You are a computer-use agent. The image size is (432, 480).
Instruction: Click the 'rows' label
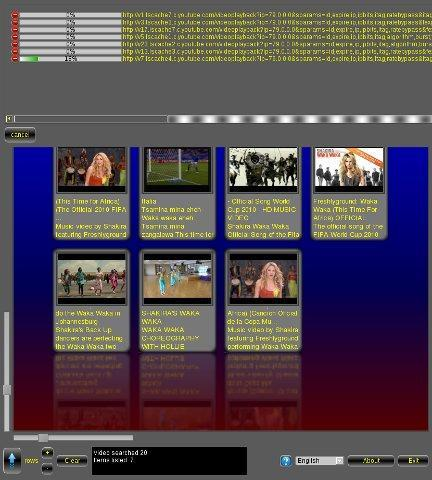pyautogui.click(x=32, y=461)
